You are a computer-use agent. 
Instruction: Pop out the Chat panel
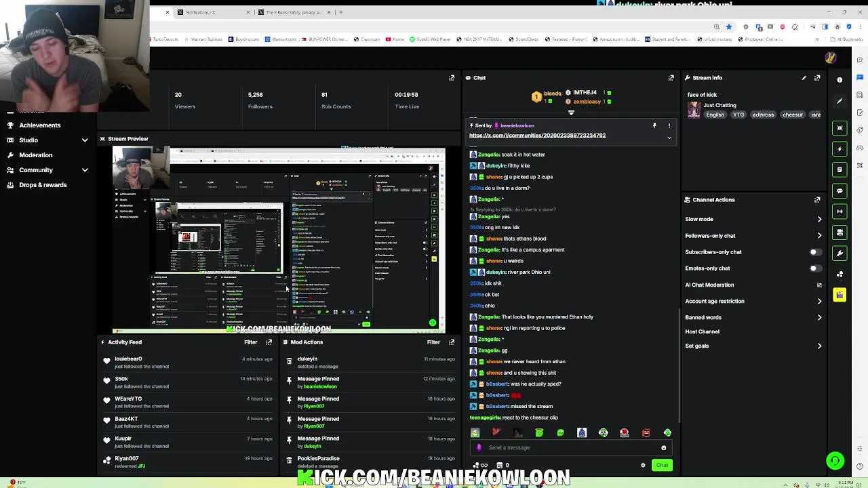pyautogui.click(x=671, y=78)
